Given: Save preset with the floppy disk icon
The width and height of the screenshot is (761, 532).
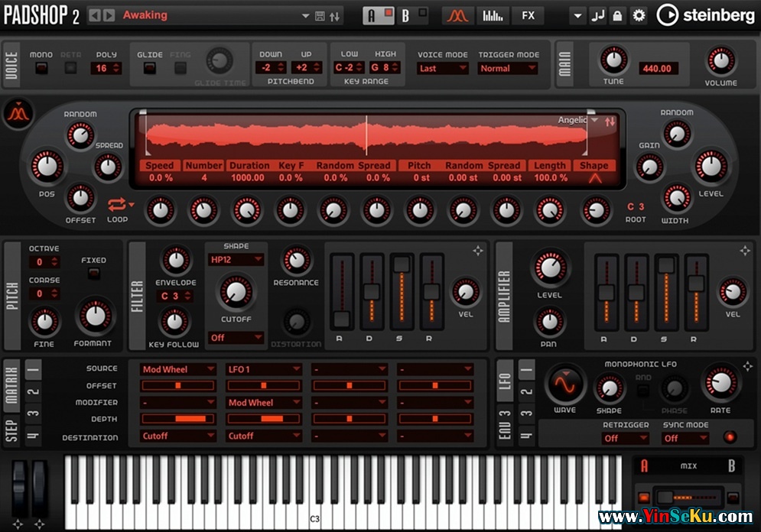Looking at the screenshot, I should pos(320,15).
